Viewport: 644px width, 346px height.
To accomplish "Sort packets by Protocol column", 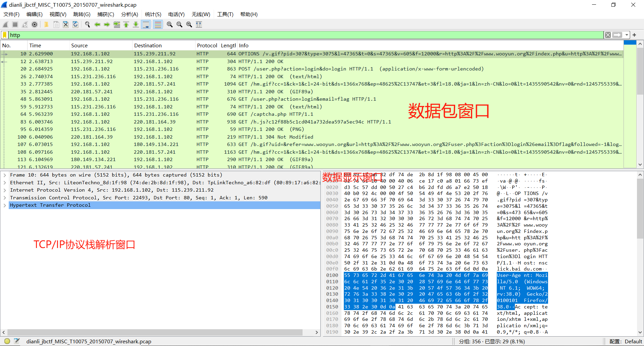I will 207,45.
